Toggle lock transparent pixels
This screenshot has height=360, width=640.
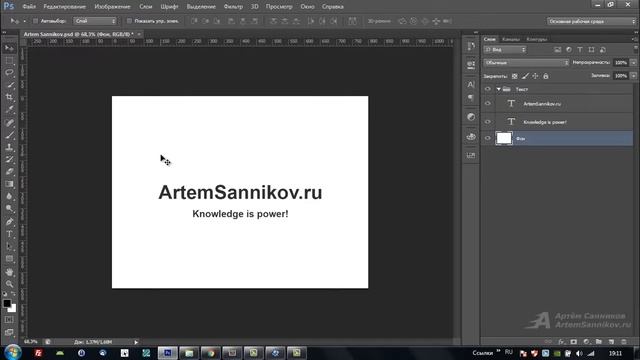click(x=515, y=76)
